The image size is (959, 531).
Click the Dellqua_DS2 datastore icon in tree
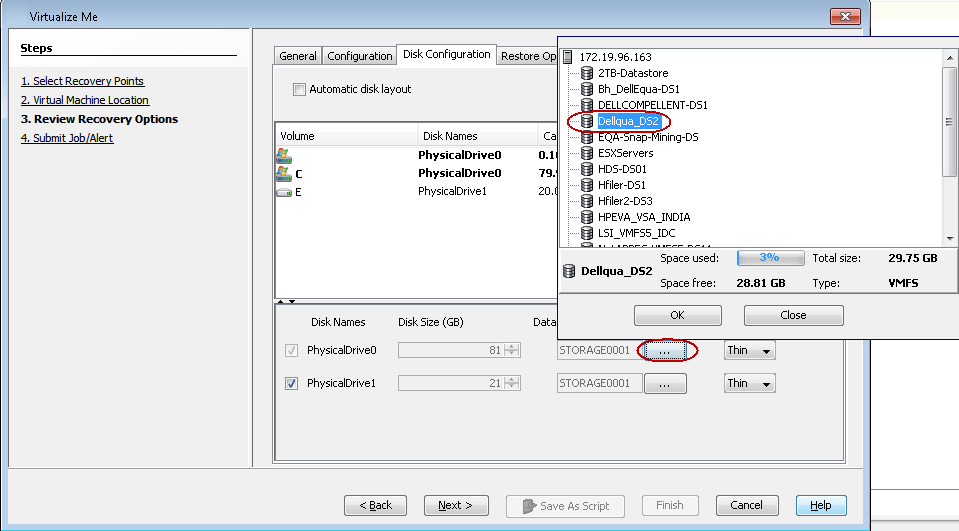click(587, 121)
